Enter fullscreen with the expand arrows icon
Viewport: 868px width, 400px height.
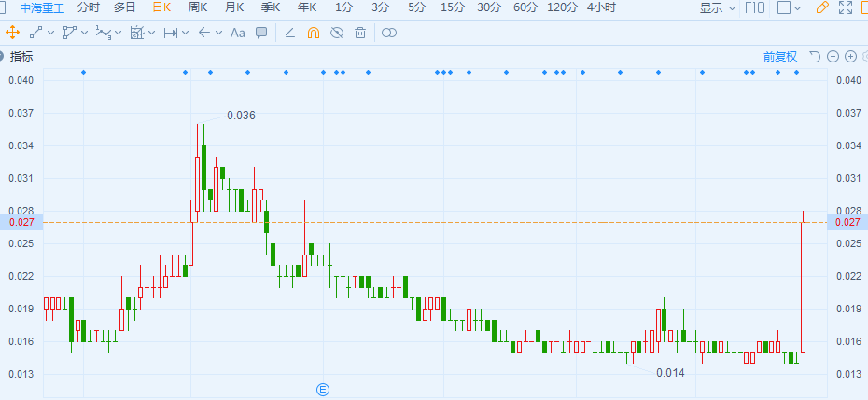[846, 7]
